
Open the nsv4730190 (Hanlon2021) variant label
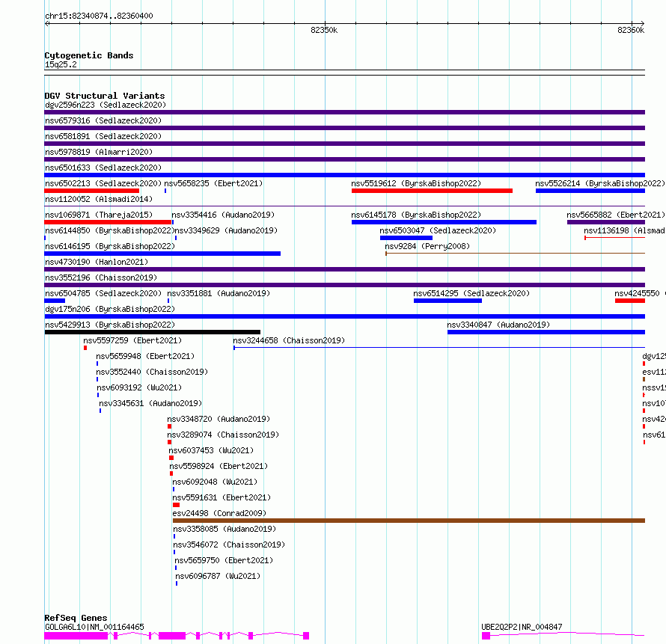pyautogui.click(x=97, y=262)
